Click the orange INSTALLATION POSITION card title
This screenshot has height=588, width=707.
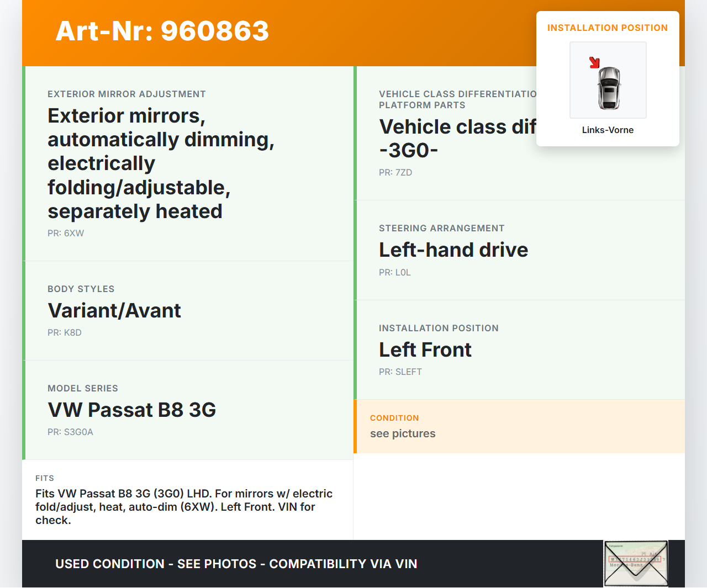pos(607,28)
